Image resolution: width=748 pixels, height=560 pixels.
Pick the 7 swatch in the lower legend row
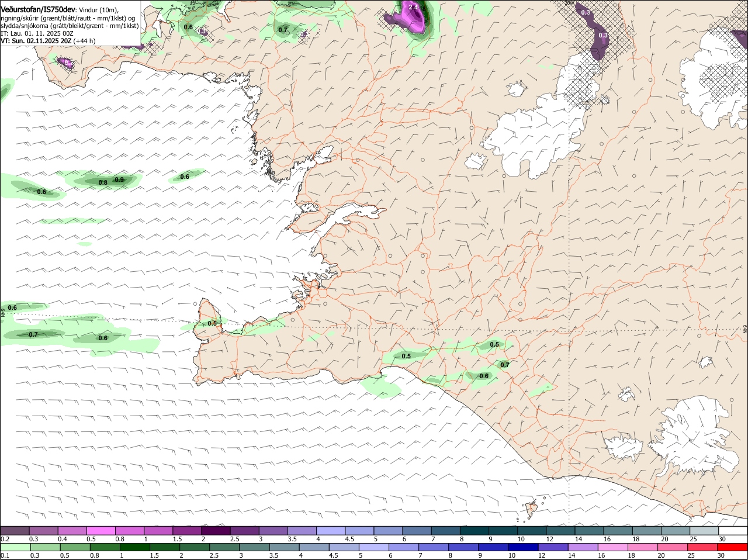click(x=434, y=547)
